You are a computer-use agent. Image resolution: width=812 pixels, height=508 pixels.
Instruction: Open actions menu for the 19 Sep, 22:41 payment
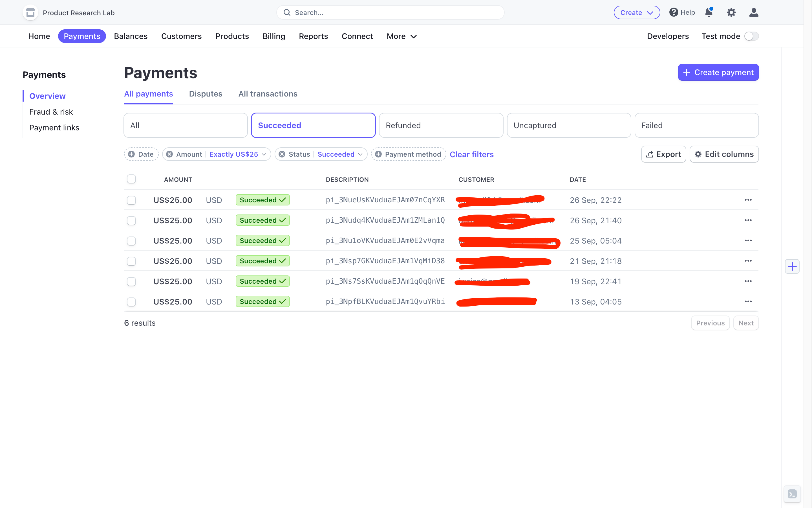pyautogui.click(x=748, y=281)
